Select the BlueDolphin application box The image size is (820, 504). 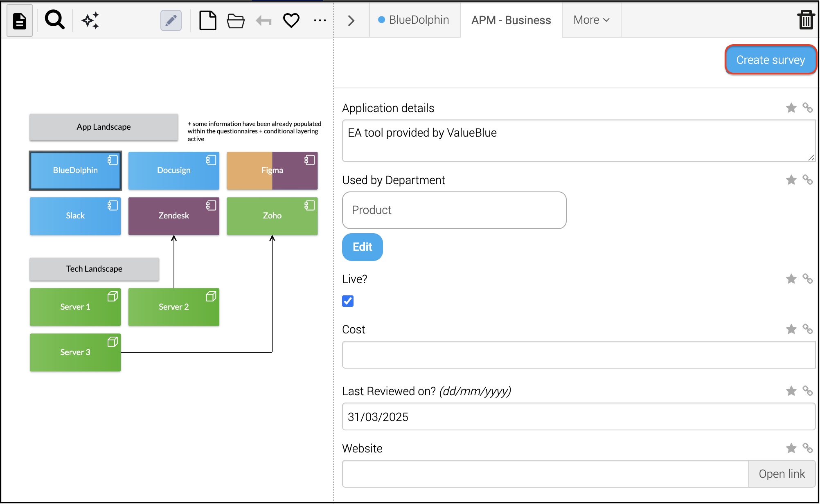coord(75,171)
